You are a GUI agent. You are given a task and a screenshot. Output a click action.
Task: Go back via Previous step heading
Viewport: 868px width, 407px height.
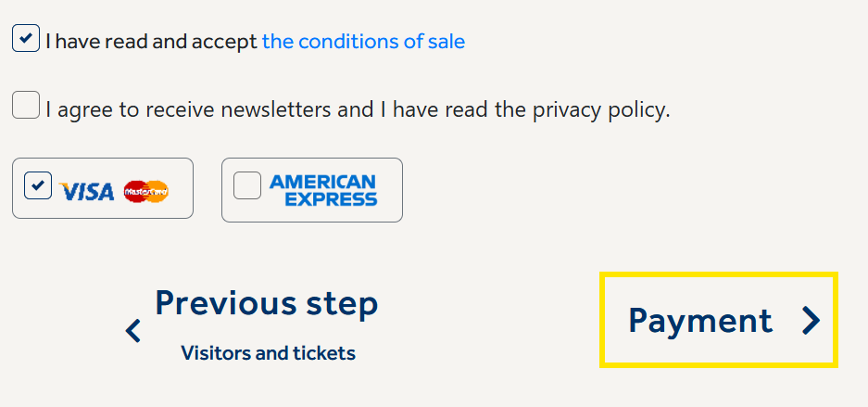coord(267,303)
